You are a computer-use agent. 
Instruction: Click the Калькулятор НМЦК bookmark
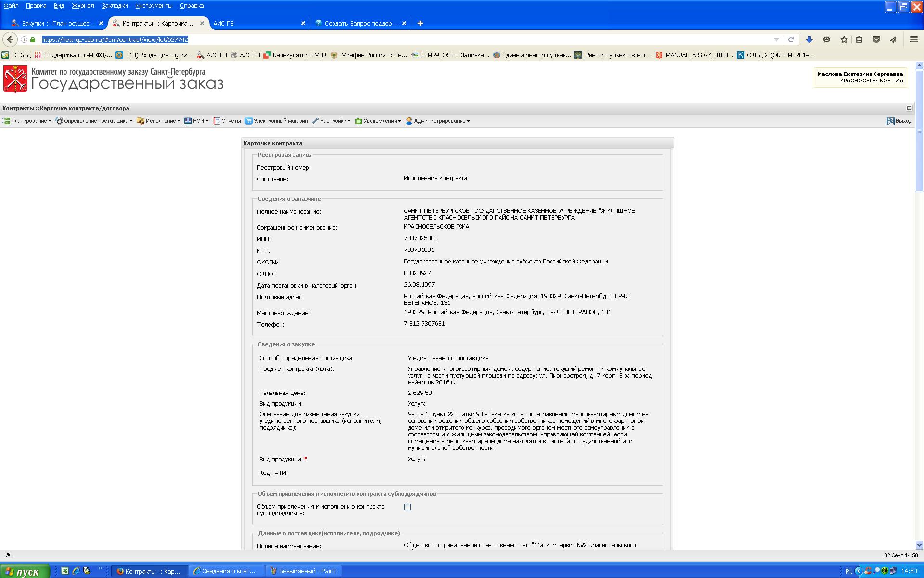[295, 55]
